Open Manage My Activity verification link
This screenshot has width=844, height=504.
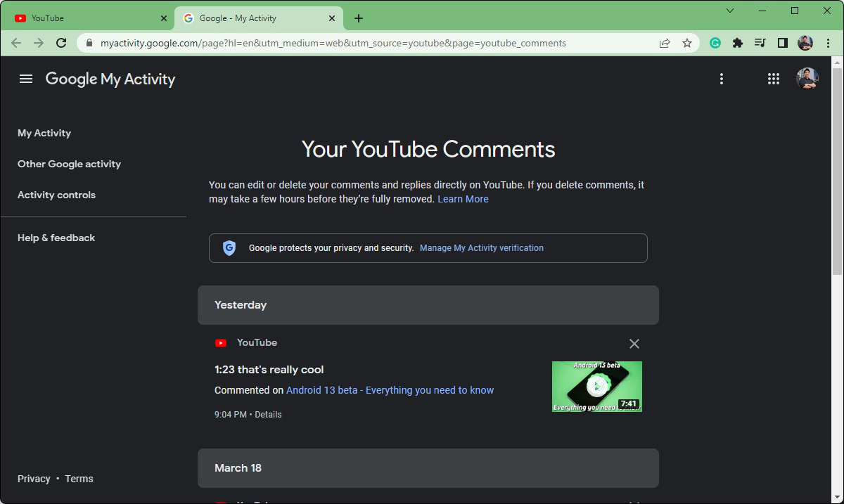(x=482, y=248)
